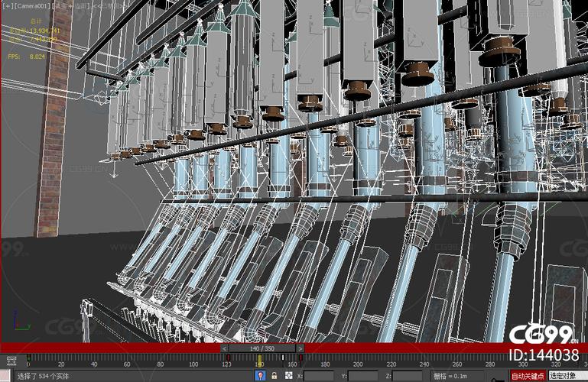Click the red keyframe marker at frame 0
Screen dimensions: 588x382
28,358
